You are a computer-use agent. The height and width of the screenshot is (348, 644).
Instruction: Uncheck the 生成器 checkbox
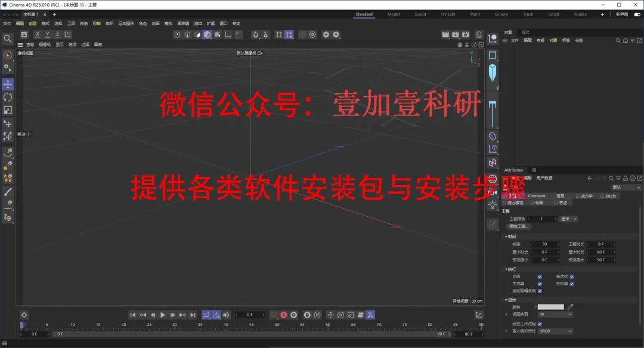tap(540, 284)
